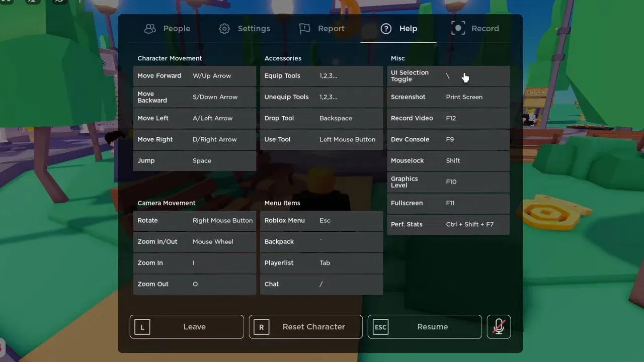The image size is (644, 362).
Task: Click the Report flag icon
Action: coord(304,29)
